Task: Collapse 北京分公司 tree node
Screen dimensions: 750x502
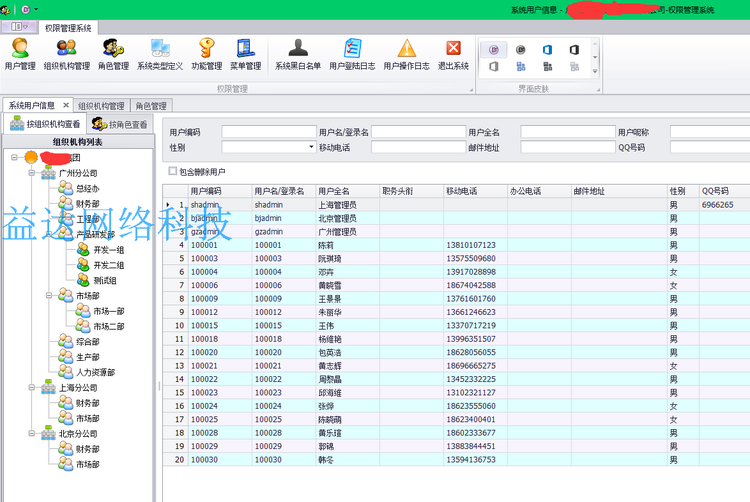Action: point(32,433)
